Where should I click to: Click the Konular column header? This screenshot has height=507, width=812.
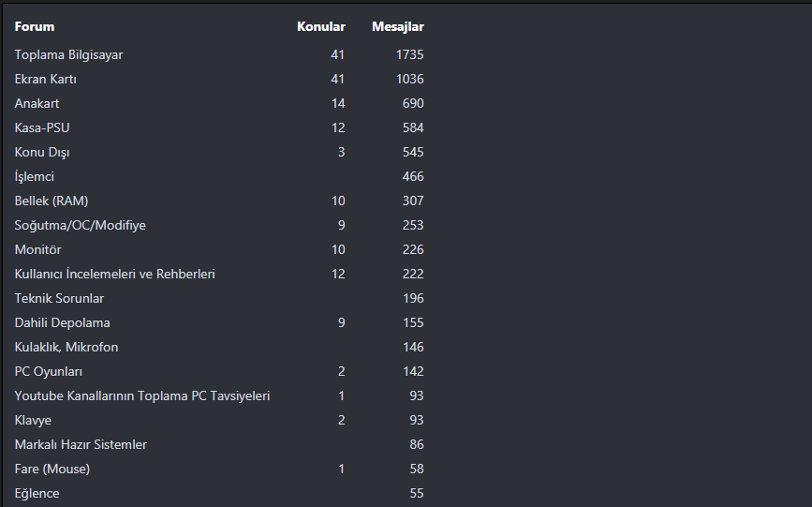[x=321, y=27]
